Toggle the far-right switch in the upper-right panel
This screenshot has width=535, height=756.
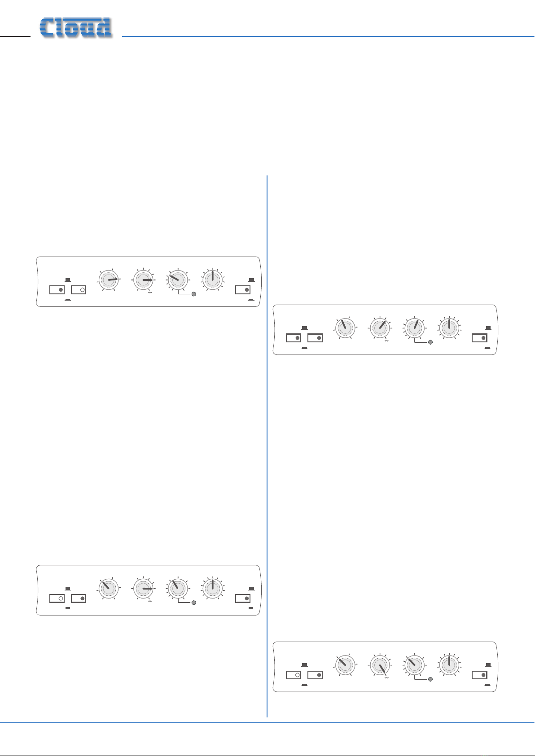click(x=480, y=338)
